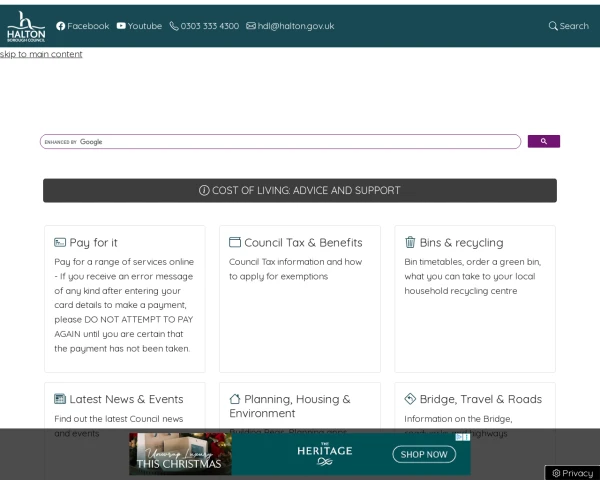Viewport: 600px width, 480px height.
Task: Click the phone icon beside 0303 333 4300
Action: point(174,26)
